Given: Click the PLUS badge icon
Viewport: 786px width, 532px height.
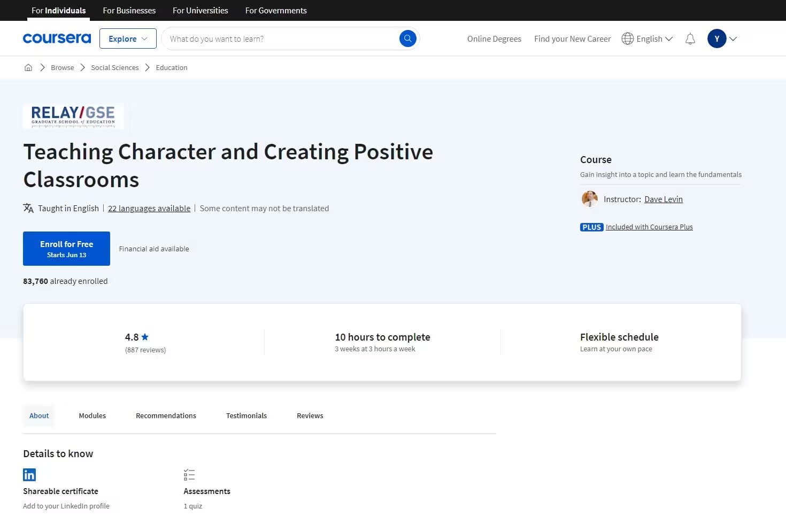Looking at the screenshot, I should pos(591,227).
